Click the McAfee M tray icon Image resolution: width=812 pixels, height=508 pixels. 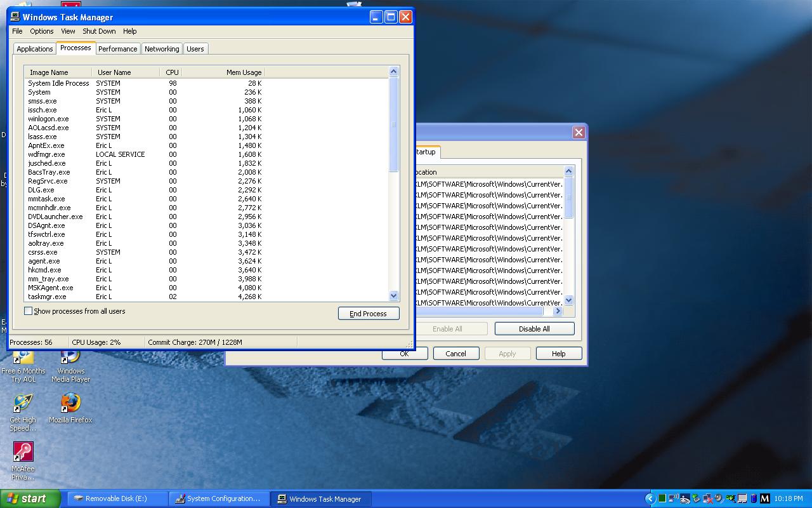tap(765, 498)
